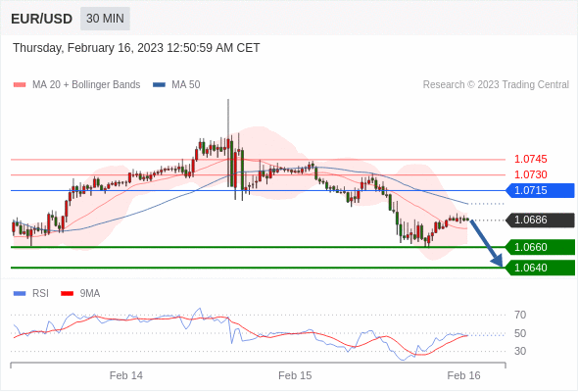Click the EUR/USD pair title

coord(42,19)
